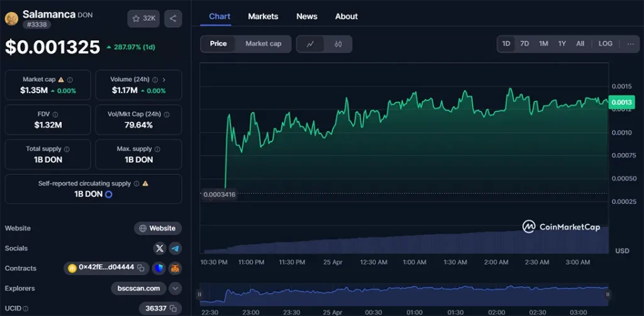
Task: Open the Website link button
Action: (x=158, y=229)
